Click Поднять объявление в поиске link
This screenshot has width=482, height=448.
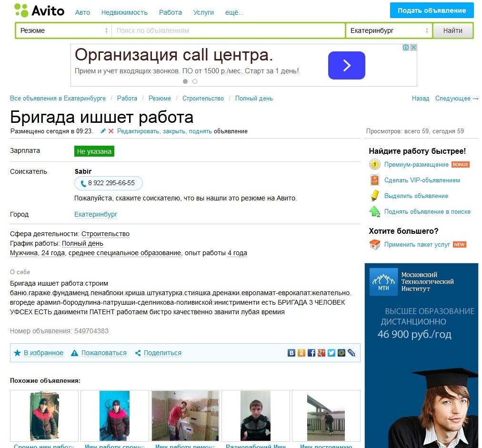427,211
